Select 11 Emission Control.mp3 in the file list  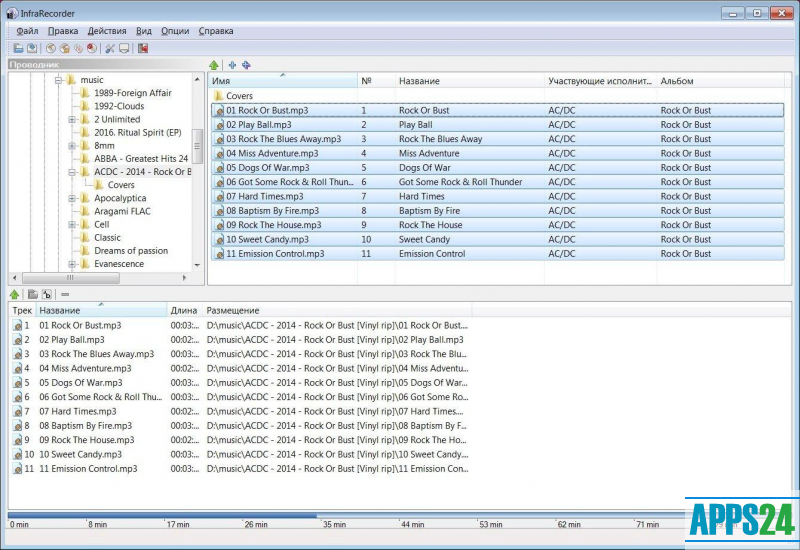pyautogui.click(x=497, y=254)
